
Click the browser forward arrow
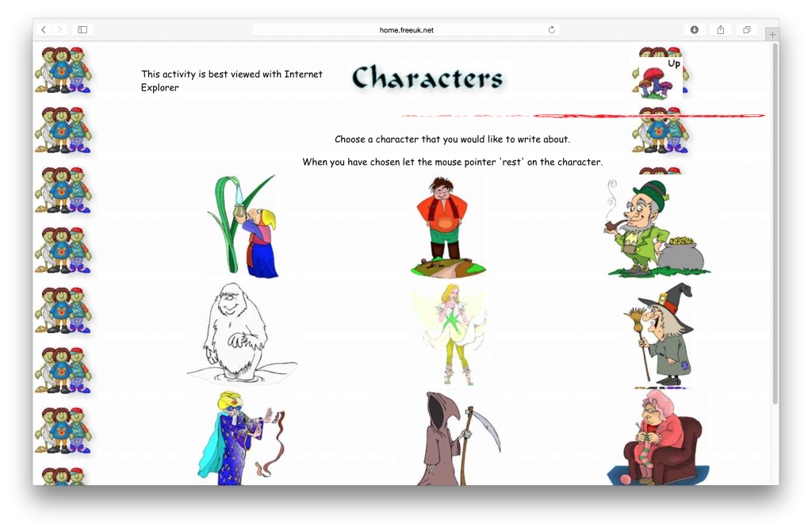(x=60, y=29)
